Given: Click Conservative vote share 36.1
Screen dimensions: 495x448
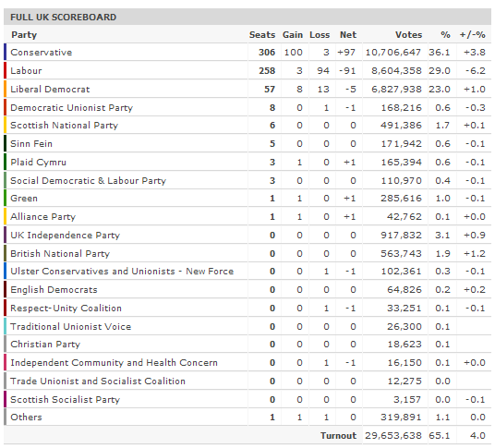Looking at the screenshot, I should pyautogui.click(x=439, y=53).
